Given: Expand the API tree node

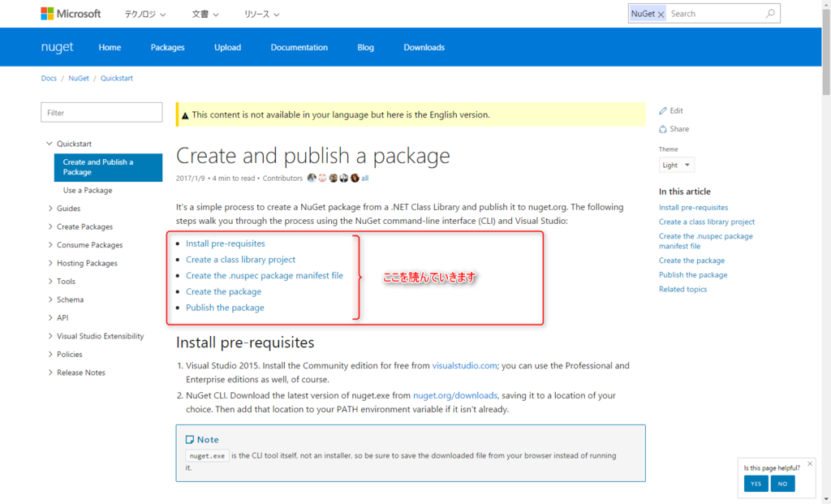Looking at the screenshot, I should (50, 317).
